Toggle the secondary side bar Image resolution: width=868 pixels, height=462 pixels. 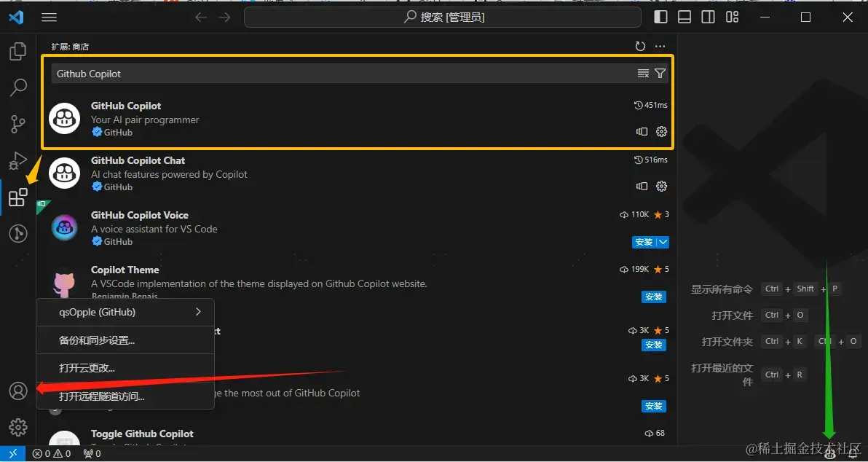click(708, 17)
